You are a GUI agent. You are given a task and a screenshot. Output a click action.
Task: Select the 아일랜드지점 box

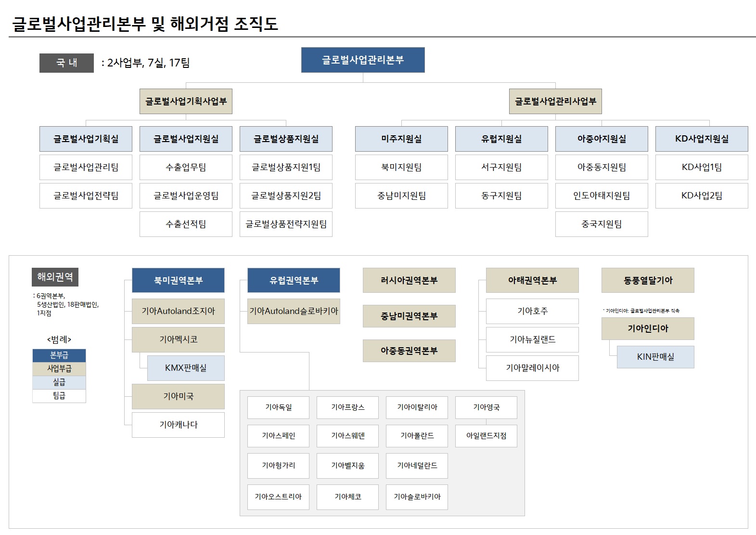coord(486,436)
